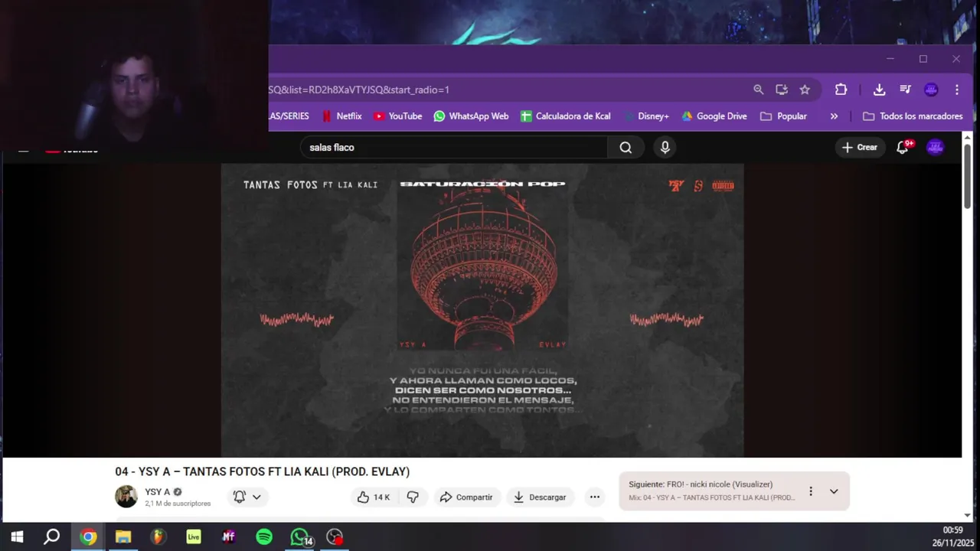Open the three-dot more actions menu under video
980x551 pixels.
(594, 497)
